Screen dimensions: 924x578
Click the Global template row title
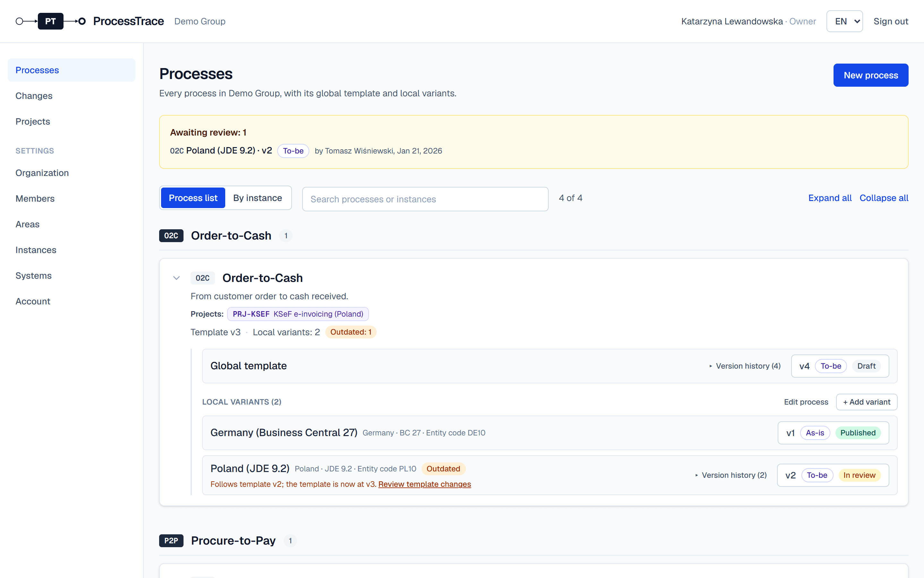click(248, 366)
